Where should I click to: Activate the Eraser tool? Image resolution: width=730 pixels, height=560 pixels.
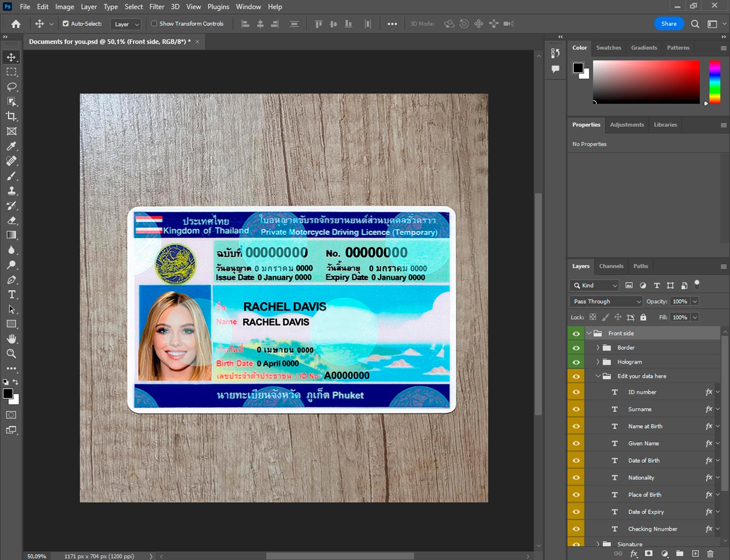pyautogui.click(x=12, y=220)
